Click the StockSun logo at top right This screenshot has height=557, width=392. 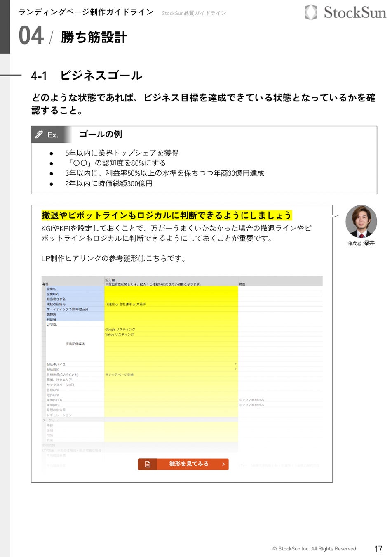click(345, 12)
